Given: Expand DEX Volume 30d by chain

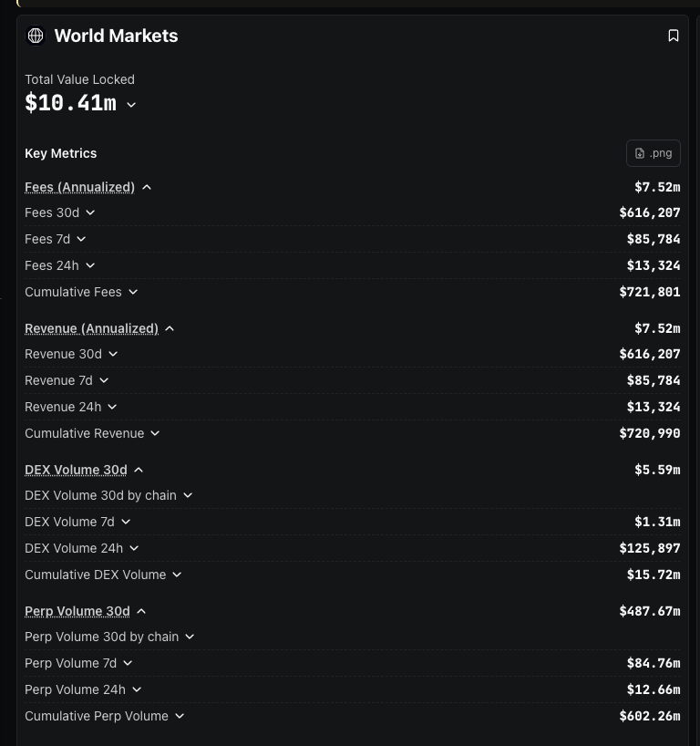Looking at the screenshot, I should (x=188, y=495).
